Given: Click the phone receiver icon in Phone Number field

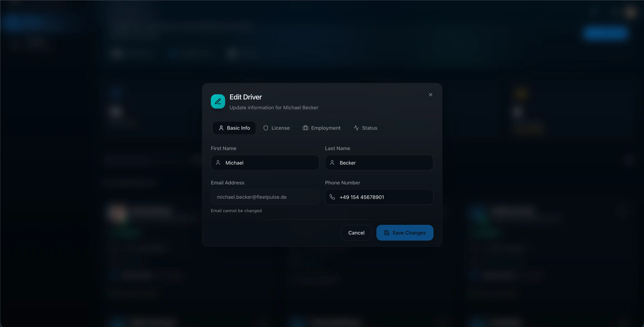Looking at the screenshot, I should 332,197.
